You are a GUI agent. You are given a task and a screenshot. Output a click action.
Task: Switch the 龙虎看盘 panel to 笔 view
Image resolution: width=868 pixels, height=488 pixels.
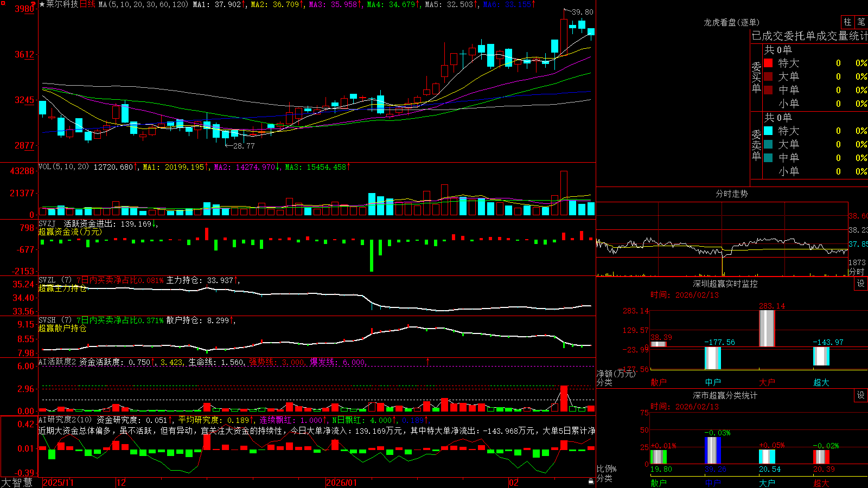click(x=861, y=22)
